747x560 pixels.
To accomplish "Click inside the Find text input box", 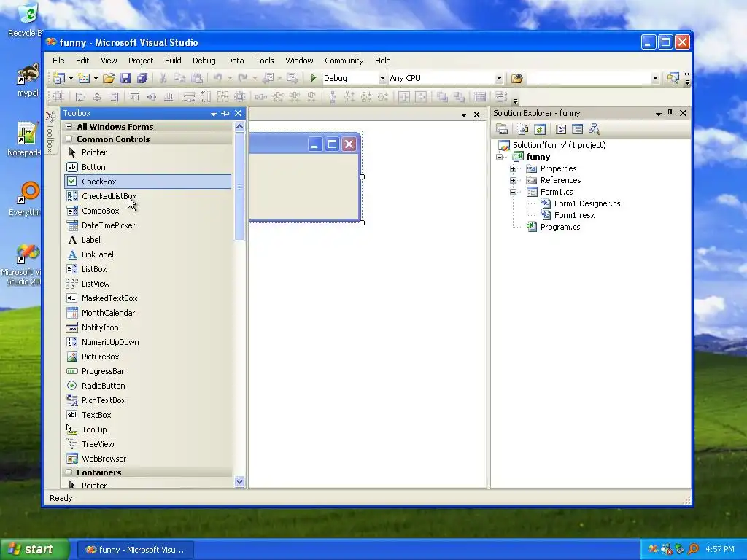I will 589,78.
